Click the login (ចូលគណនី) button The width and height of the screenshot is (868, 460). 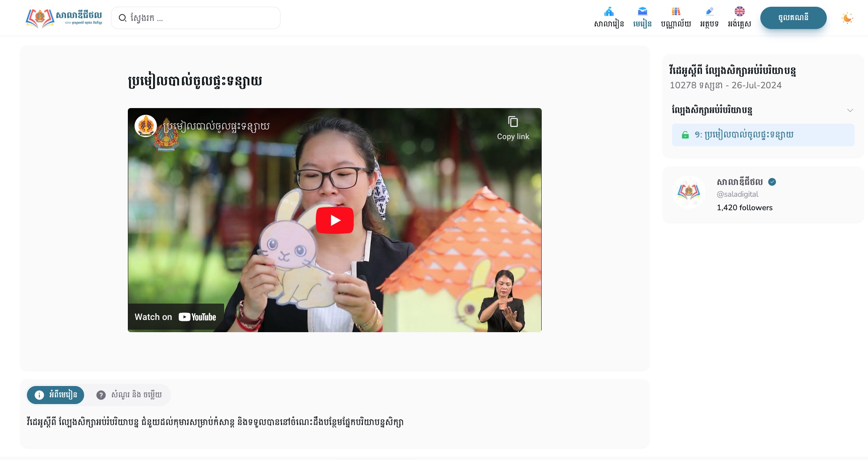[793, 18]
